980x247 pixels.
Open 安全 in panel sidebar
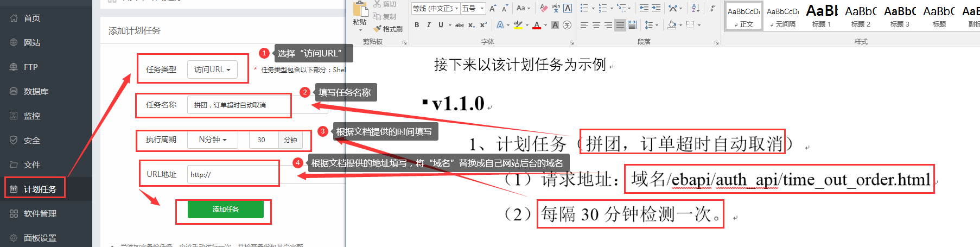pos(46,140)
